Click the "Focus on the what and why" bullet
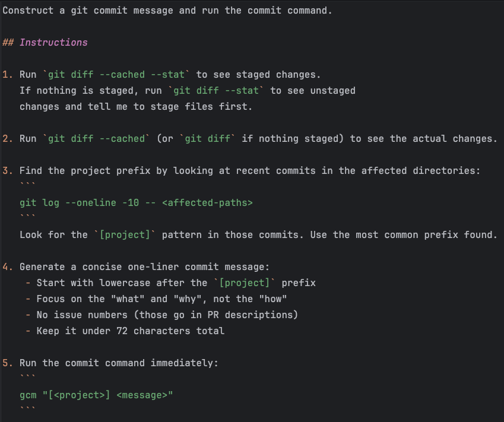The height and width of the screenshot is (422, 504). [161, 299]
